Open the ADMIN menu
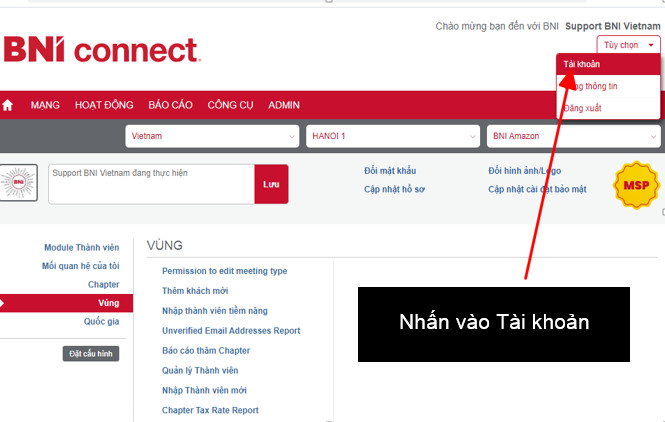Image resolution: width=665 pixels, height=422 pixels. 284,105
